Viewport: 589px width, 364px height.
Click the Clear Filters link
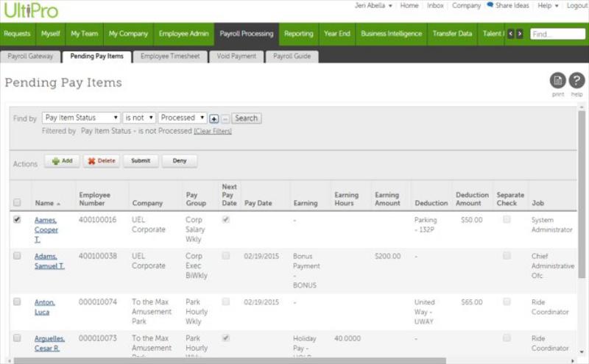(x=213, y=132)
